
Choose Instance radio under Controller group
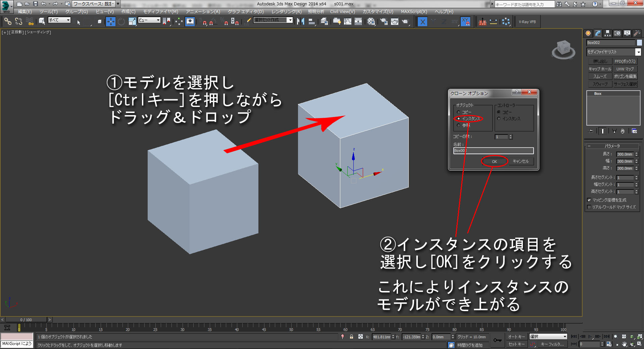point(499,119)
